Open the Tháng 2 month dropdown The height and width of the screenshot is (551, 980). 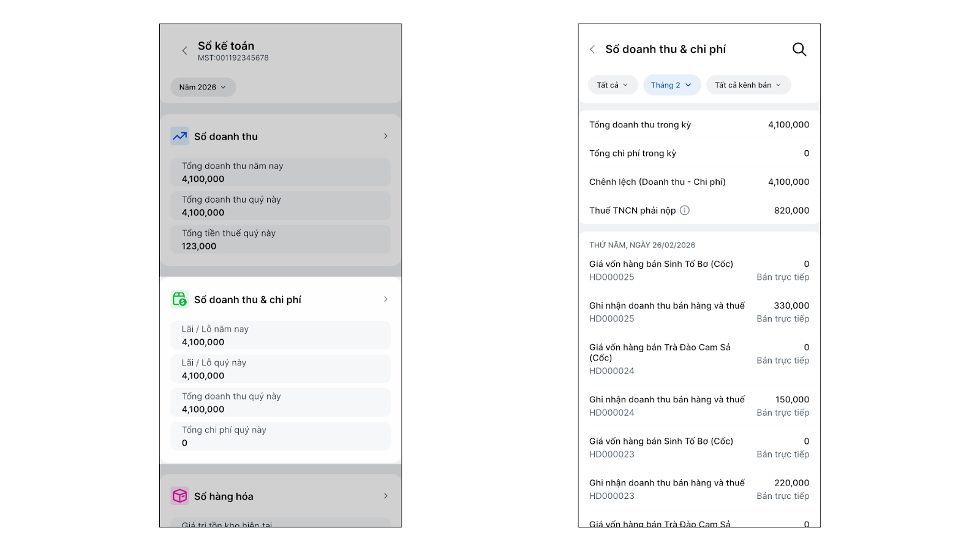(671, 85)
